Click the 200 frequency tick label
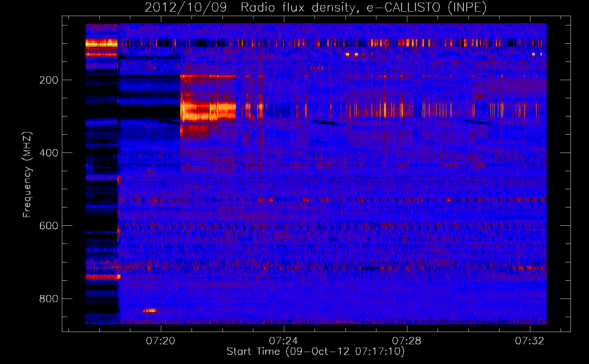This screenshot has width=589, height=364. point(49,80)
